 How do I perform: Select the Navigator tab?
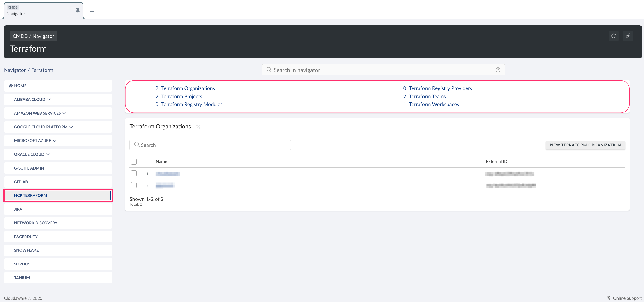click(x=16, y=14)
